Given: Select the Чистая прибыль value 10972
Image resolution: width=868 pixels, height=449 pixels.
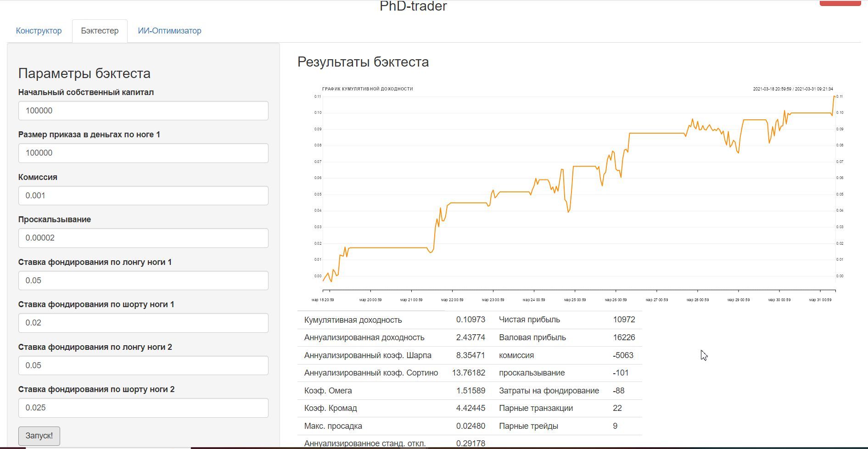Looking at the screenshot, I should 623,320.
